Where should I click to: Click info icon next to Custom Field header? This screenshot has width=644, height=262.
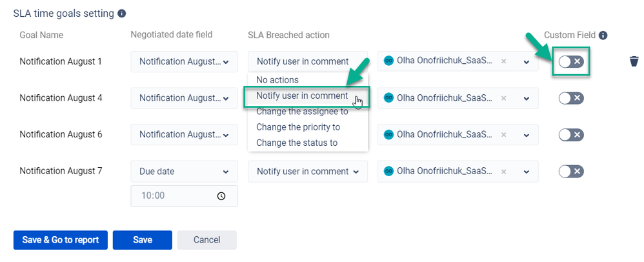tap(603, 35)
